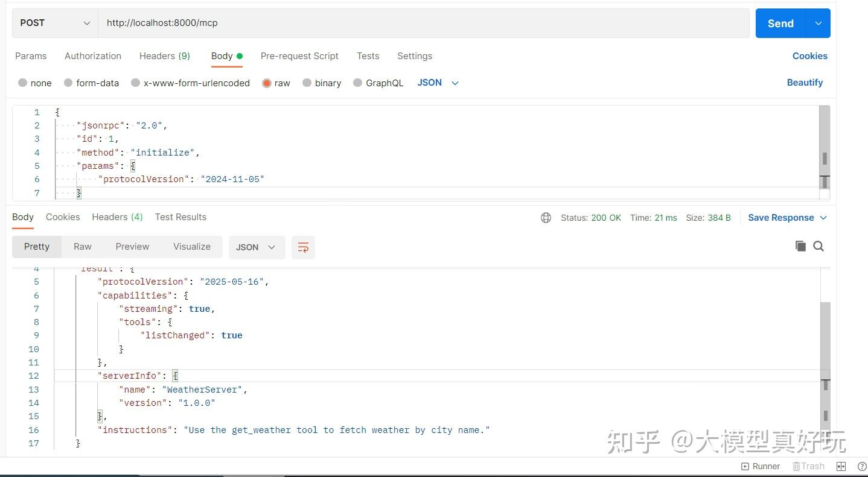Open search in the response viewer
This screenshot has height=477, width=868.
[819, 246]
